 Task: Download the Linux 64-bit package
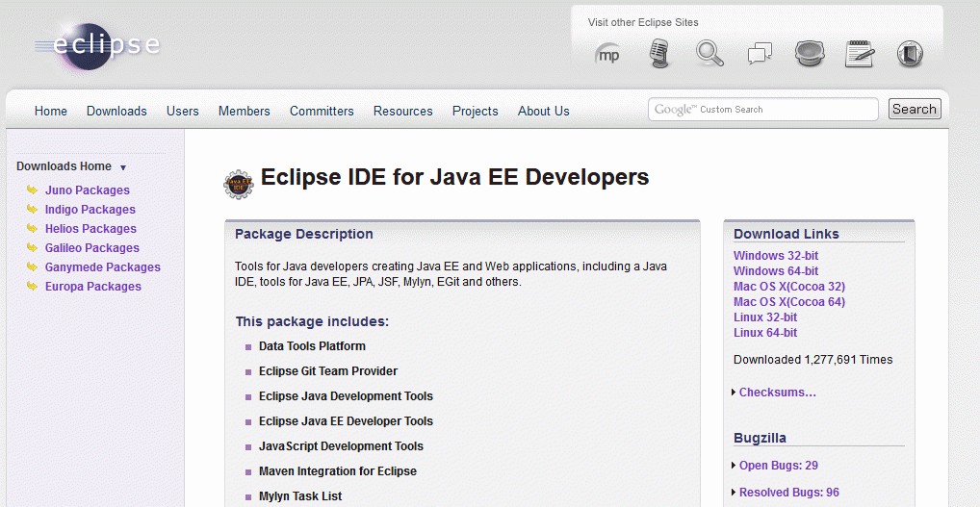[x=765, y=333]
